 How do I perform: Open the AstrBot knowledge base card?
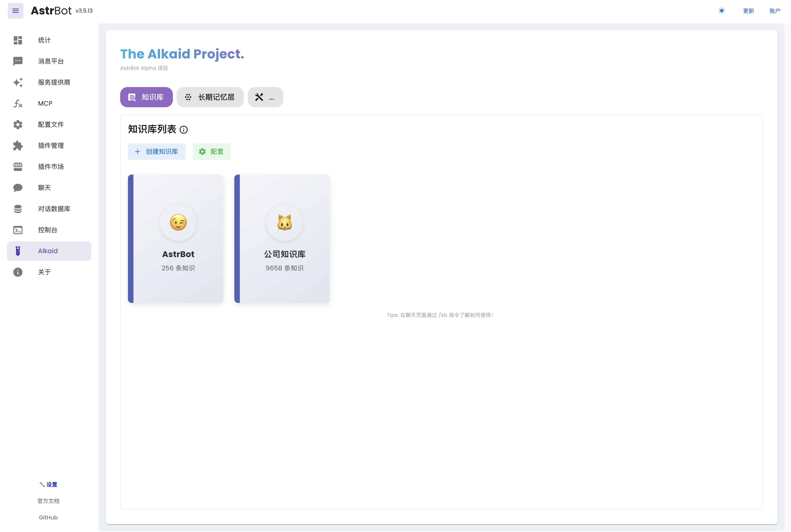click(176, 239)
